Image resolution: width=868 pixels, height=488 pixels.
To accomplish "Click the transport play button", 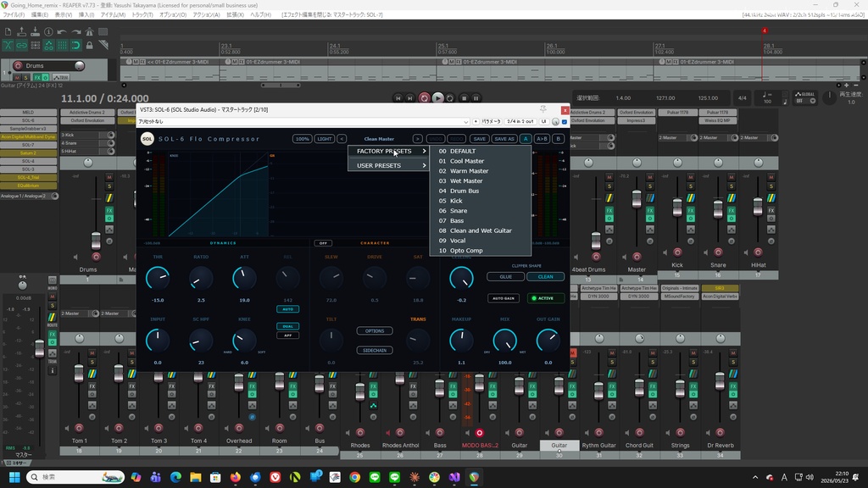I will pos(438,98).
